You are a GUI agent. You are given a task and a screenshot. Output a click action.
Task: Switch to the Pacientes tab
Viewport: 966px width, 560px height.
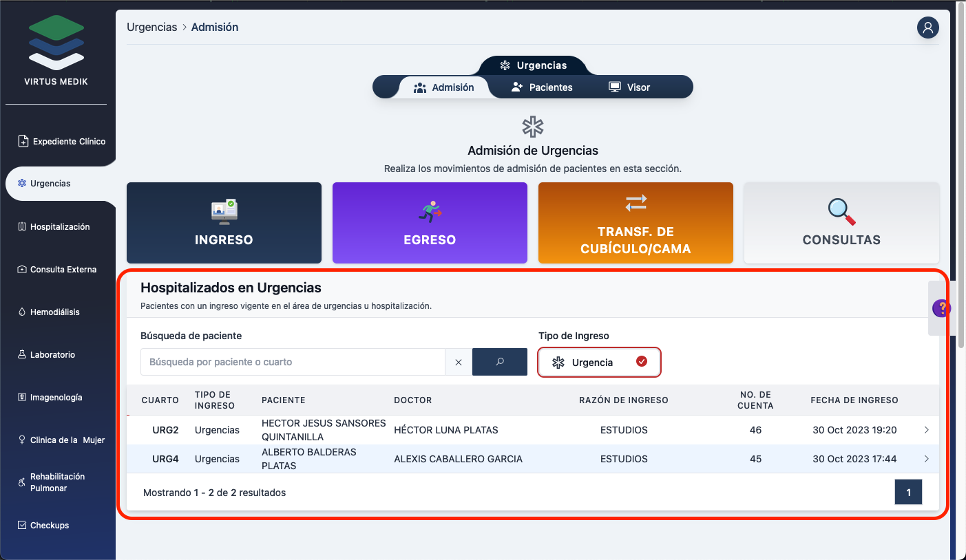click(542, 87)
